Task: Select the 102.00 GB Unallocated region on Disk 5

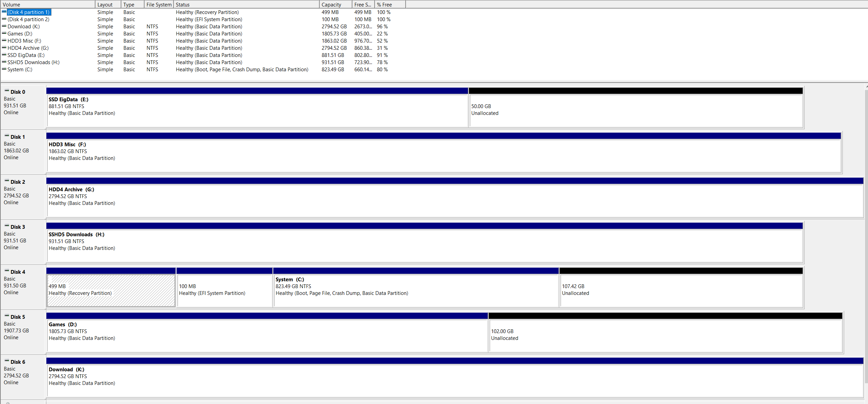Action: [665, 335]
